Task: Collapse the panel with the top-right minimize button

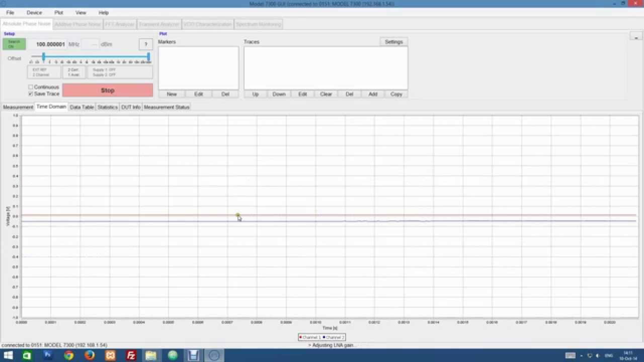Action: (636, 37)
